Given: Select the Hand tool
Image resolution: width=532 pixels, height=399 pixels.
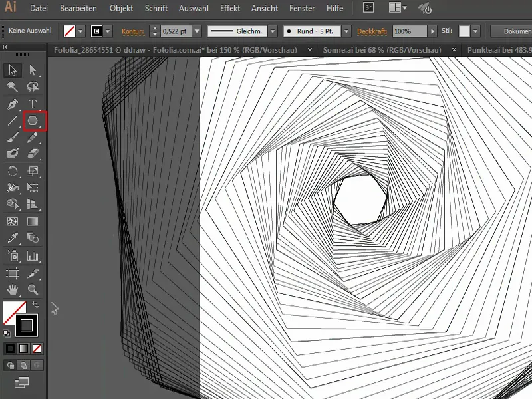Looking at the screenshot, I should (13, 291).
